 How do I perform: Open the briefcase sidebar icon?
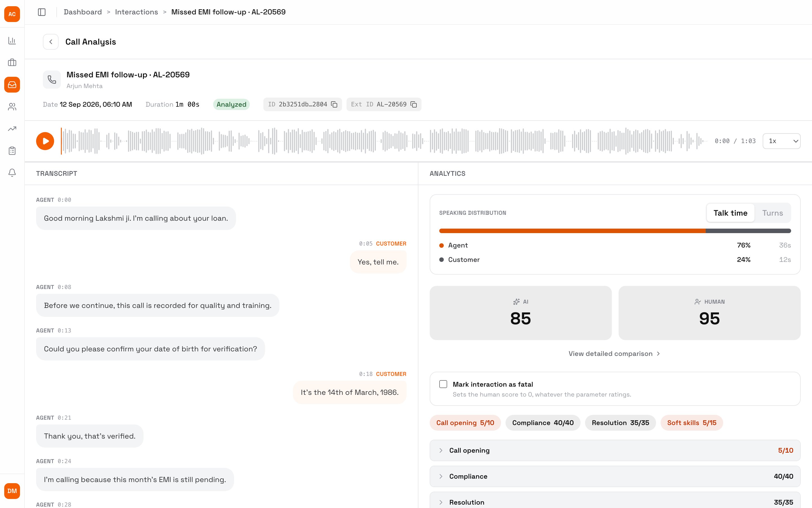click(12, 62)
